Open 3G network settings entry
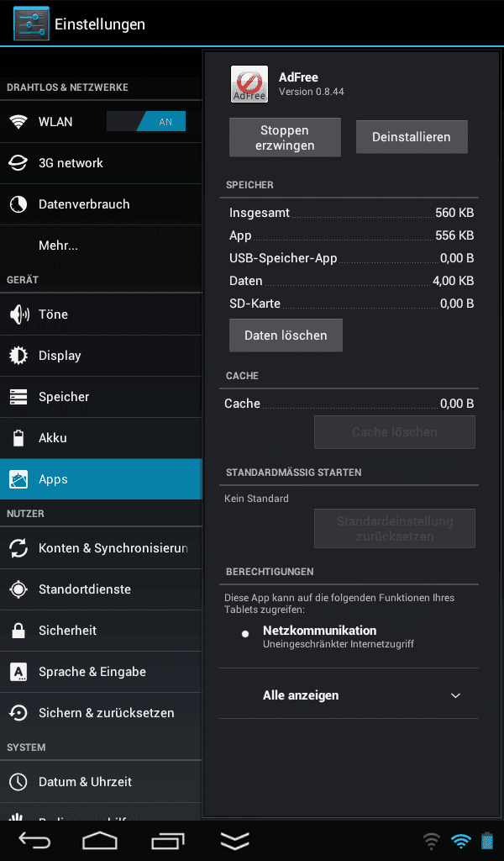The image size is (504, 861). [x=101, y=163]
